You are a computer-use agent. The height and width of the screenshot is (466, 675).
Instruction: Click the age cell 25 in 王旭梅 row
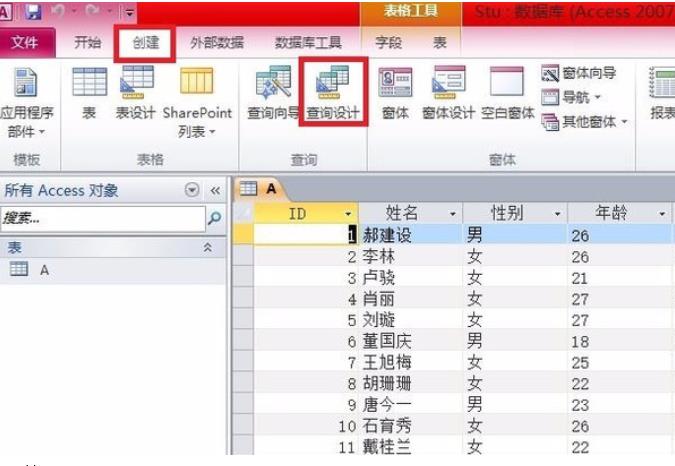620,362
